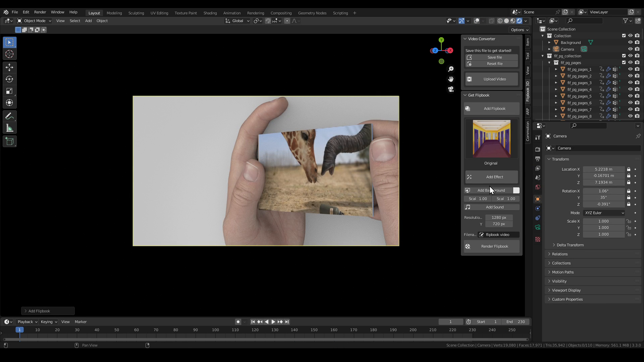Select the Measure tool
This screenshot has width=644, height=362.
[9, 128]
